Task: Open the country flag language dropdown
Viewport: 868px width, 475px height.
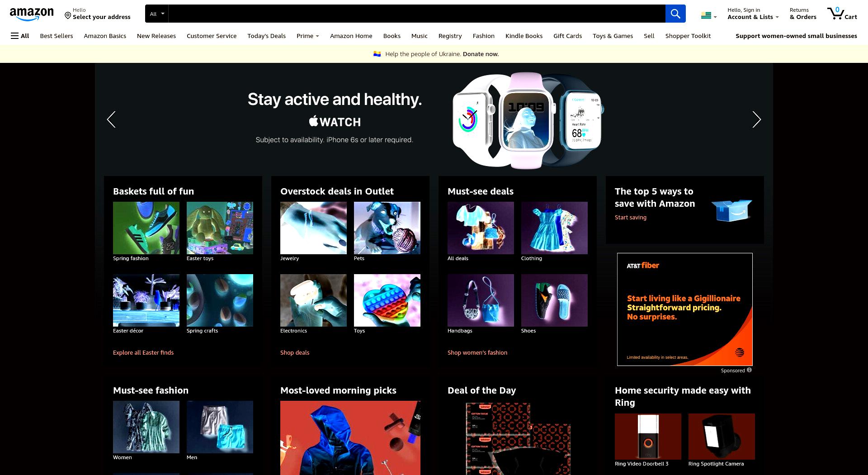Action: click(x=708, y=16)
